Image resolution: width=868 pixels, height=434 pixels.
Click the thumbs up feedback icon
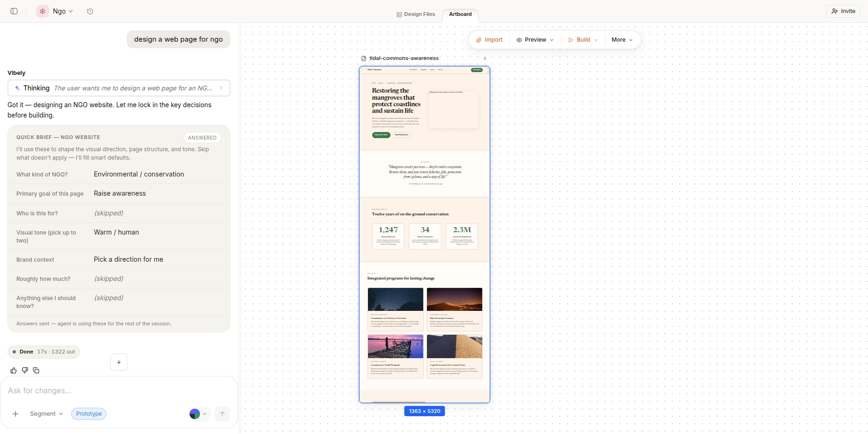click(14, 370)
